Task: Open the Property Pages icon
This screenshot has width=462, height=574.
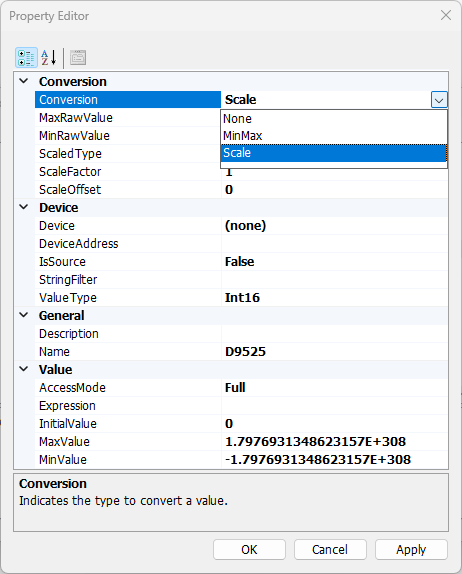Action: [x=78, y=57]
